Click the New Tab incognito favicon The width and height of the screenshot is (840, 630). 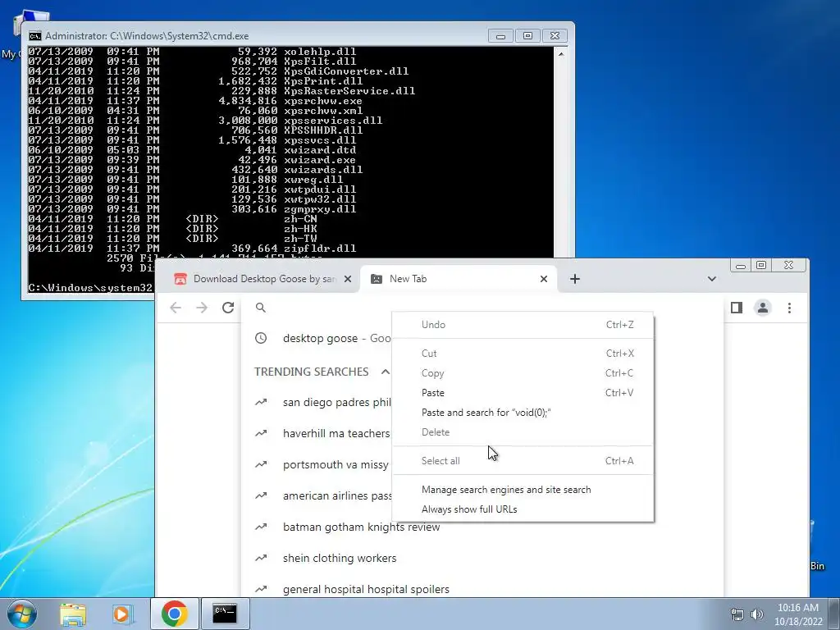pyautogui.click(x=377, y=279)
